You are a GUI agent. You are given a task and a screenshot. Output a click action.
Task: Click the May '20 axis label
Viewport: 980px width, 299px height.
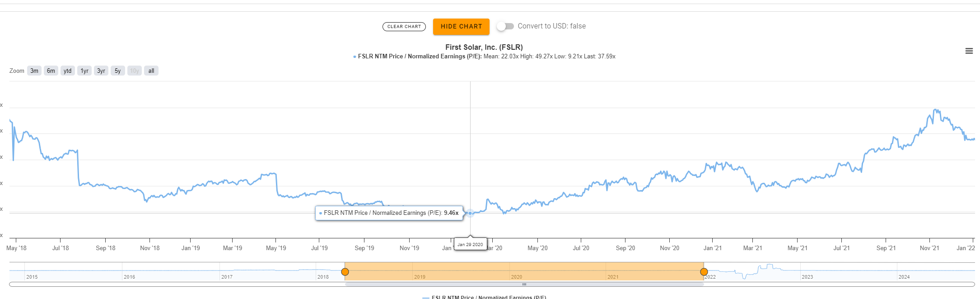[537, 248]
